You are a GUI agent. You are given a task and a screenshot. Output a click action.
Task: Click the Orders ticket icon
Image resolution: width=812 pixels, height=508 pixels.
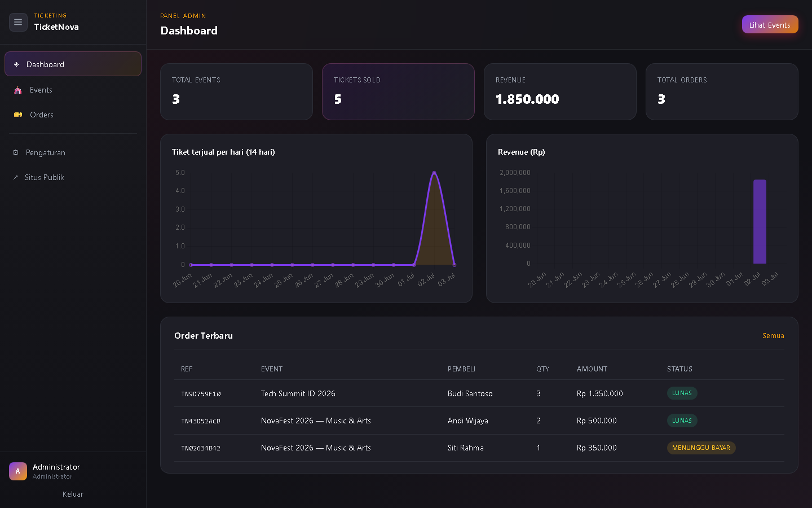18,115
